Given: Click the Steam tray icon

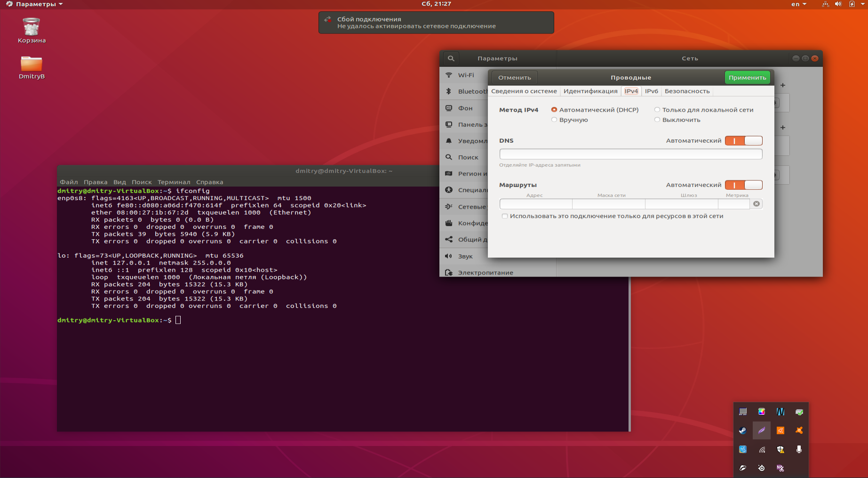Looking at the screenshot, I should tap(743, 430).
